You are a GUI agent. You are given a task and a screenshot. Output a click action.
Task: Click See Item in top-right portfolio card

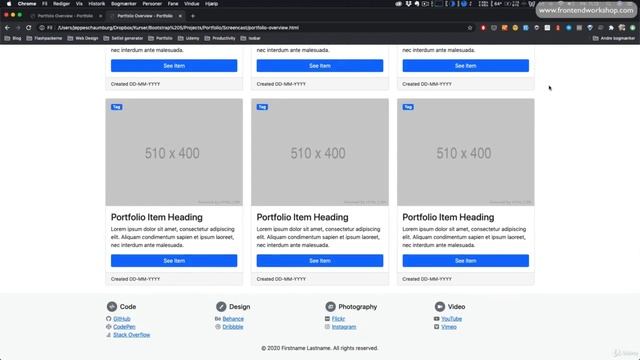466,66
